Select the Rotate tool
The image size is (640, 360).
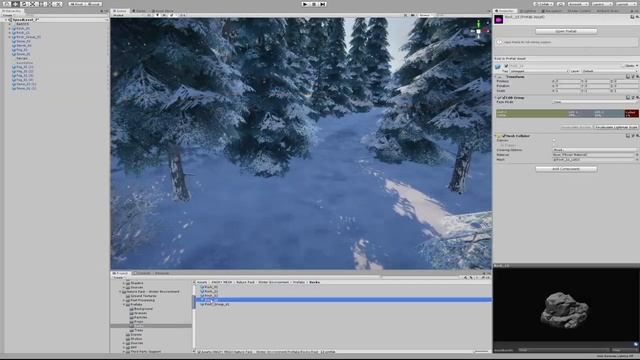(24, 4)
